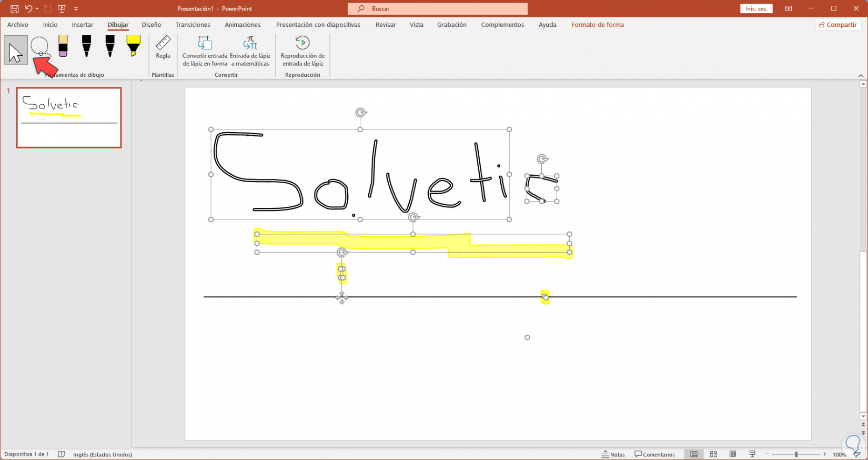The image size is (868, 460).
Task: Click the Compartir button
Action: point(838,25)
